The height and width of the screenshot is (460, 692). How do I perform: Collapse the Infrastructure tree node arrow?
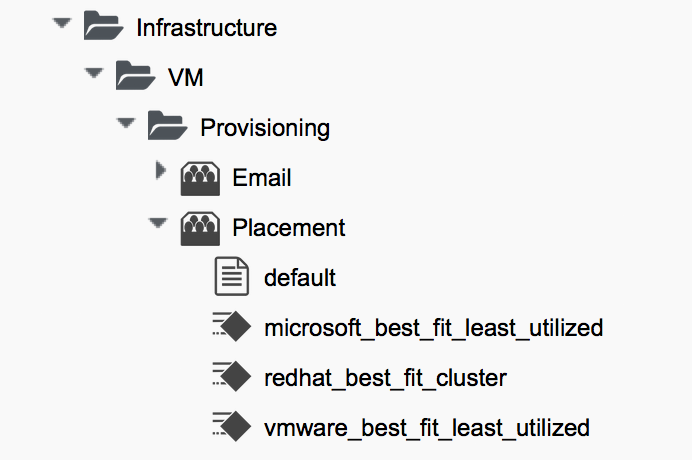(63, 21)
